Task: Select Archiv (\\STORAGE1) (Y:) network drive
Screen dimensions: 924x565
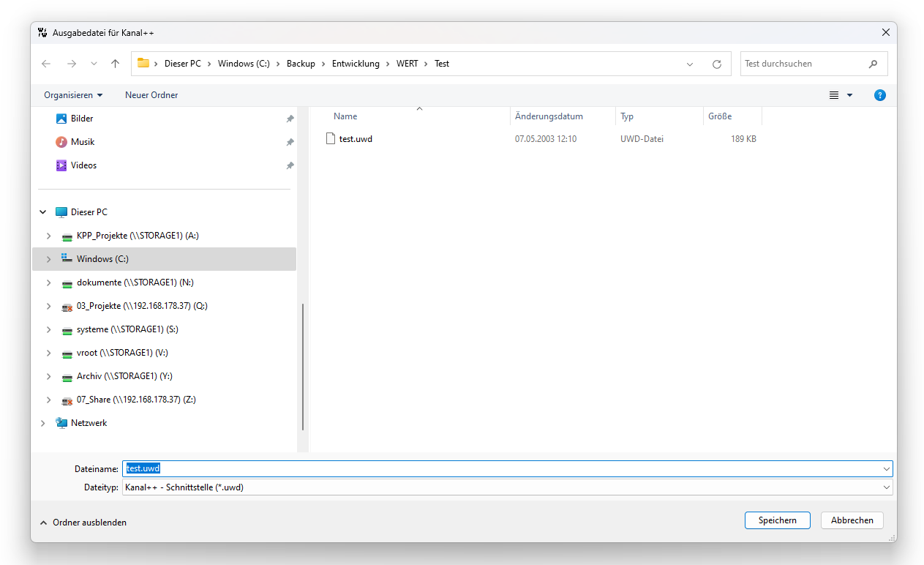Action: 124,376
